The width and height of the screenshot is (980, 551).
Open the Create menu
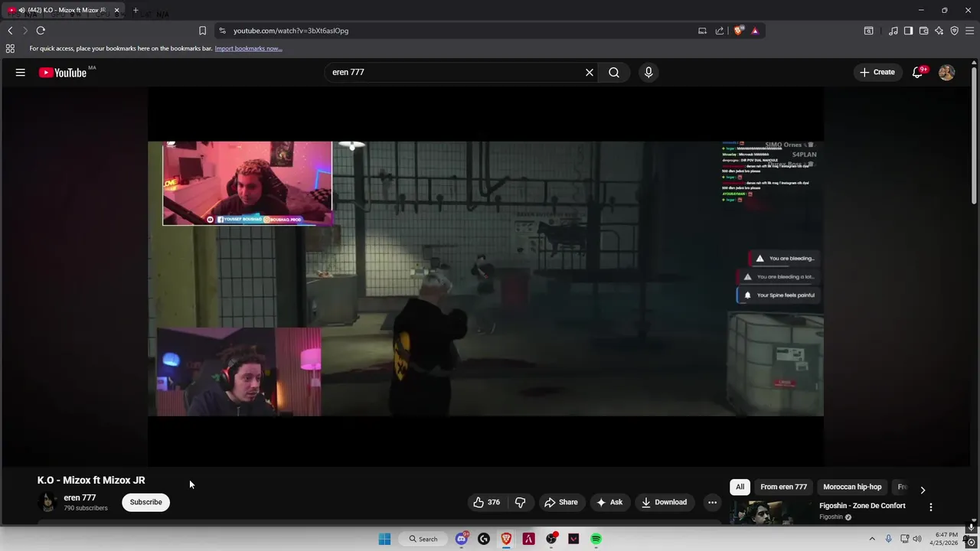coord(877,72)
